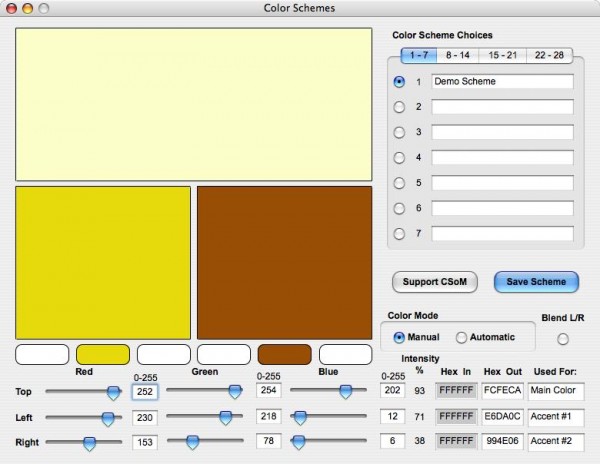Toggle the Blend L/R radio button
Image resolution: width=600 pixels, height=464 pixels.
click(561, 338)
